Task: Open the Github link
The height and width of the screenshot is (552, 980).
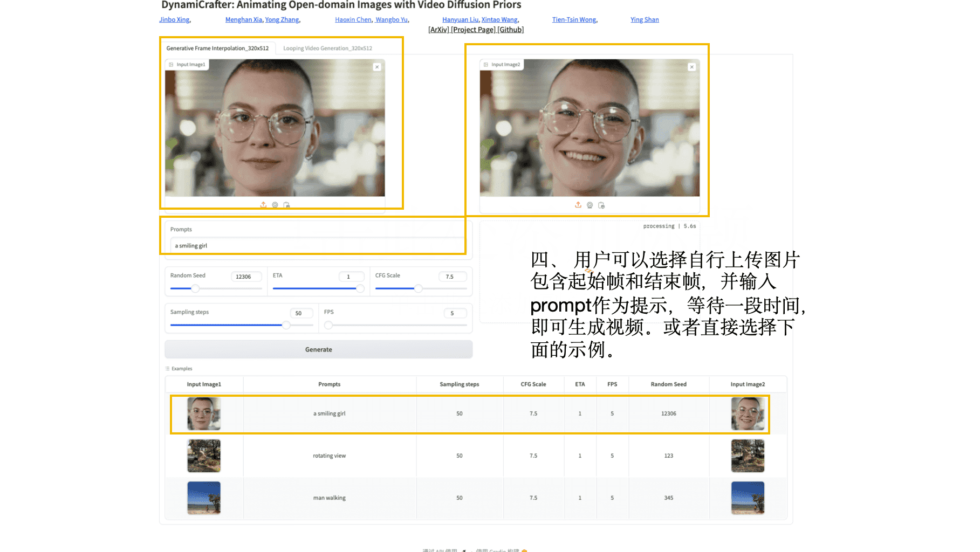Action: [x=511, y=30]
